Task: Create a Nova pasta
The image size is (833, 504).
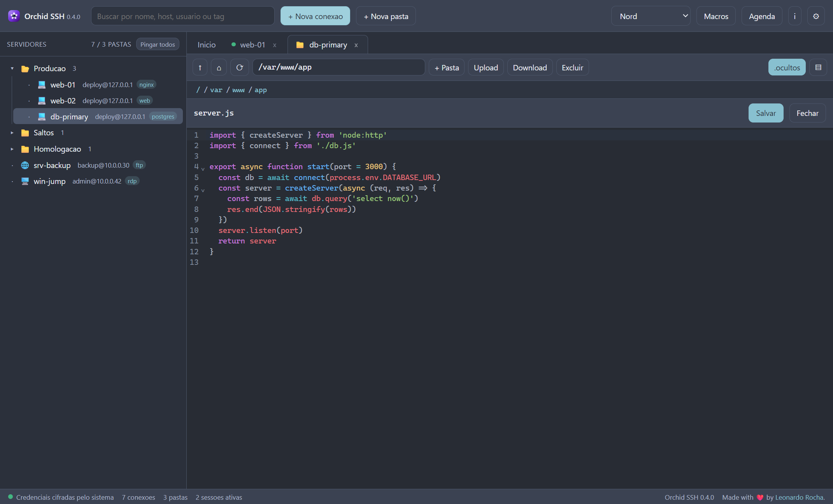Action: (386, 16)
